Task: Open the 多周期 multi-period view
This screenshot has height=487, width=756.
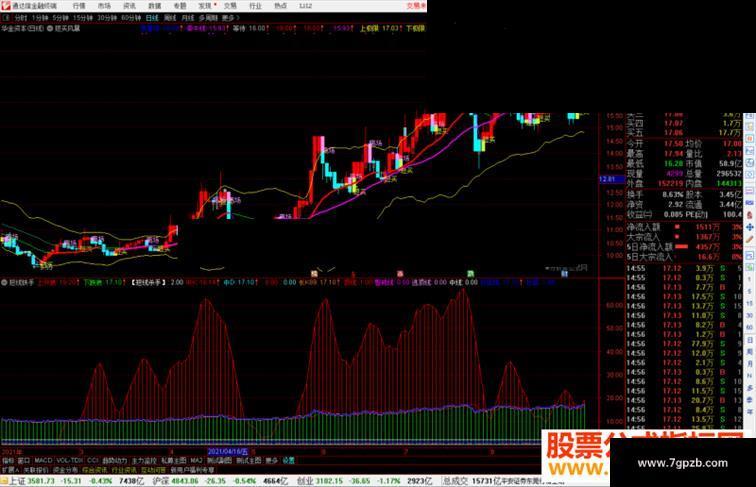Action: click(208, 18)
